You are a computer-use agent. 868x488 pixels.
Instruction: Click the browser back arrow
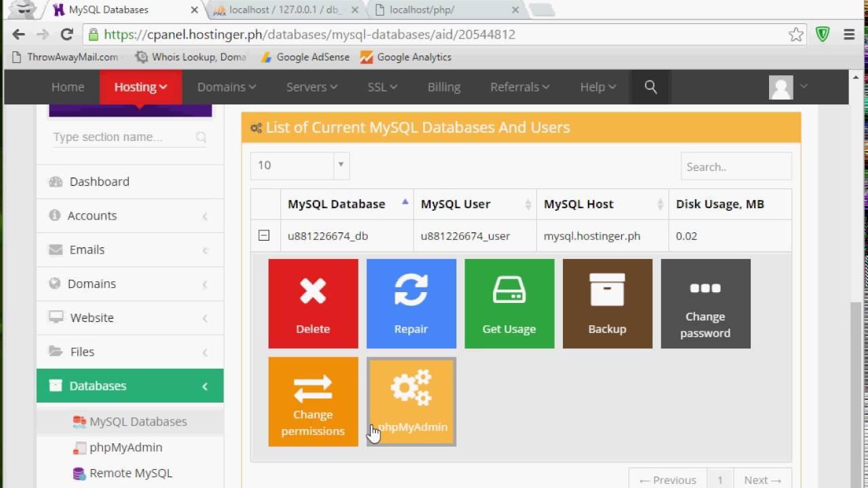(x=18, y=35)
